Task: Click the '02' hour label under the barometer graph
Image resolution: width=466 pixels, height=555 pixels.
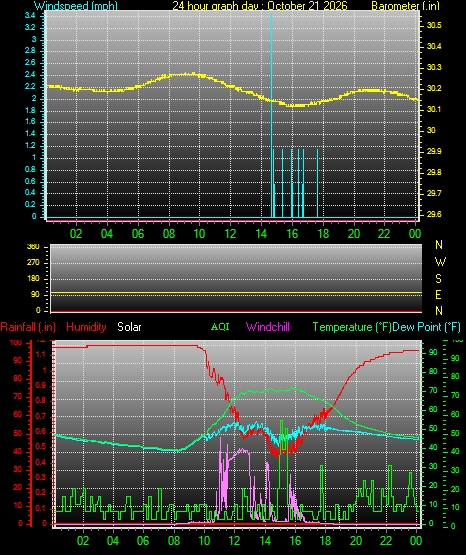Action: pyautogui.click(x=76, y=234)
